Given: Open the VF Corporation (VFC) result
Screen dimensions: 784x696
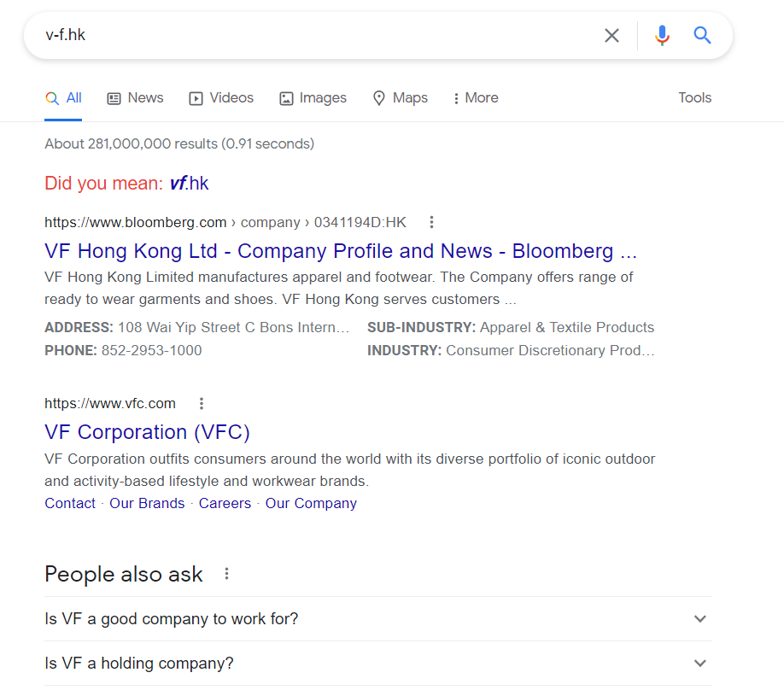Looking at the screenshot, I should click(x=147, y=432).
